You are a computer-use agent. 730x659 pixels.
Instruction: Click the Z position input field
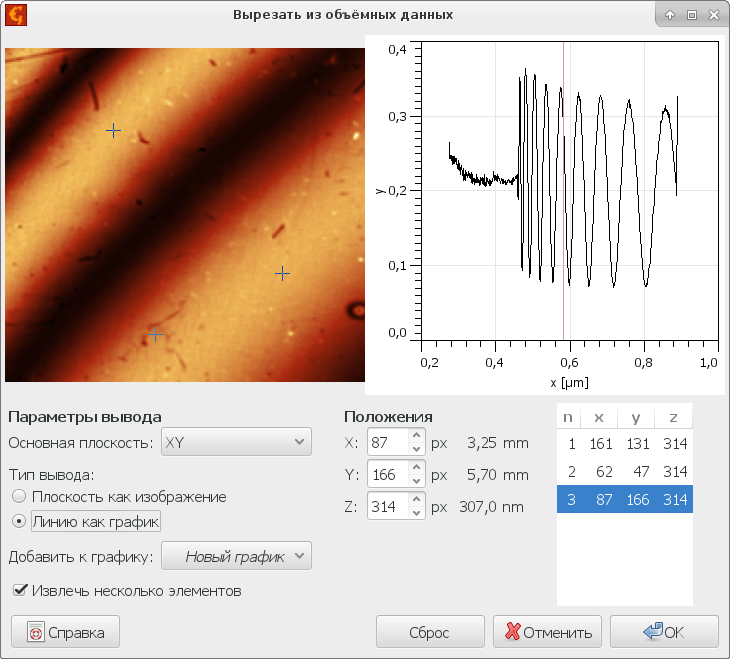click(388, 506)
